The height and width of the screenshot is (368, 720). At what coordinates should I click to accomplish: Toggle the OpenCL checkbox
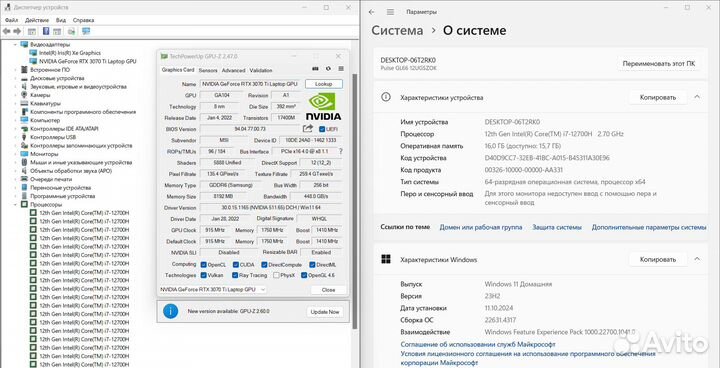tap(203, 265)
